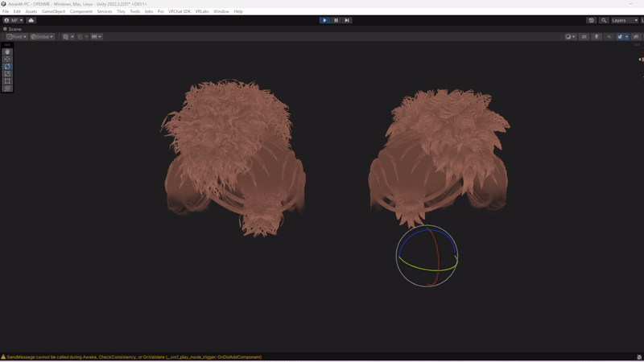Select the Rect transform tool
Screen dimensions: 644x362
[7, 80]
